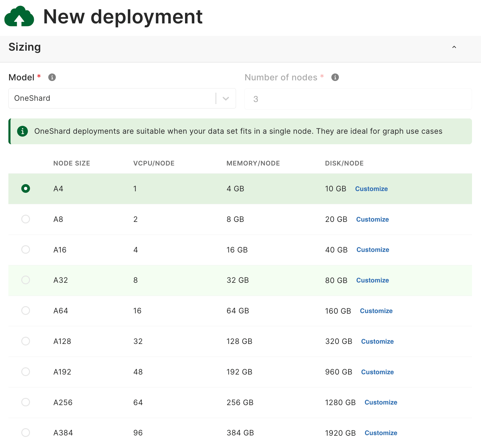Click the VCPU/NODE column header
This screenshot has width=481, height=448.
(154, 163)
